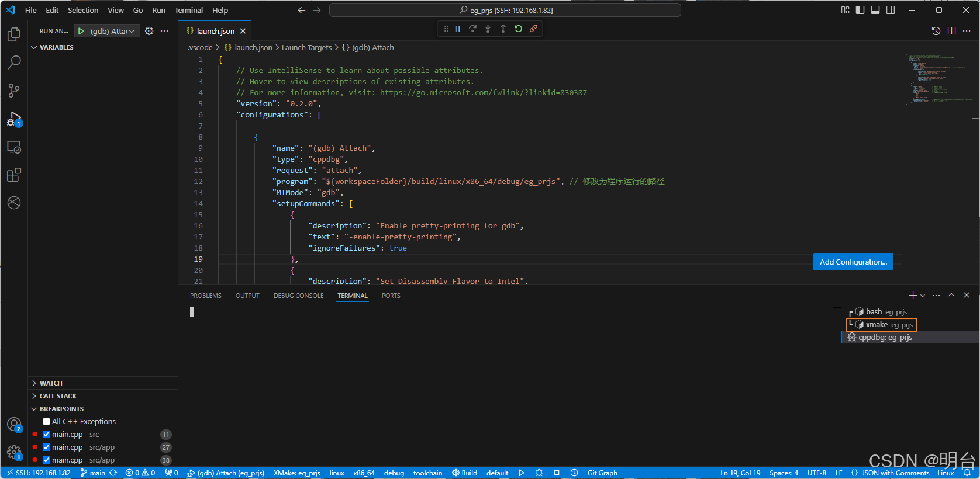Expand the WATCH section
Screen dimensions: 980x479
pos(103,383)
